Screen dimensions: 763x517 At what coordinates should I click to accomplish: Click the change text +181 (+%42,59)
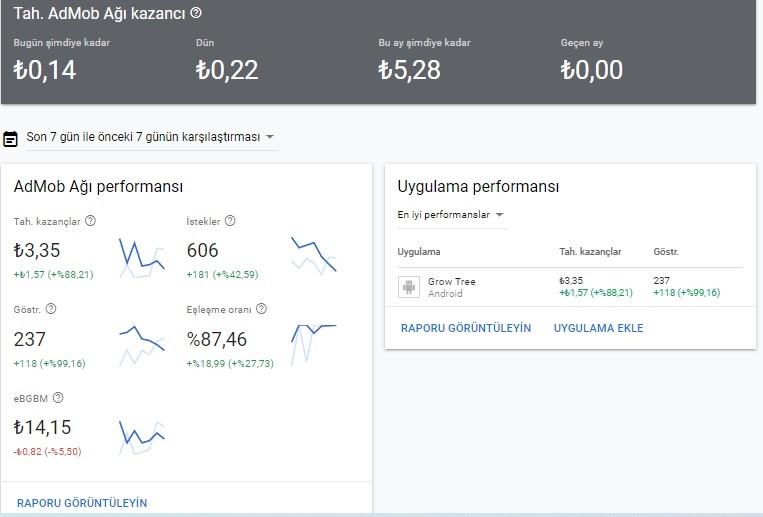(222, 275)
